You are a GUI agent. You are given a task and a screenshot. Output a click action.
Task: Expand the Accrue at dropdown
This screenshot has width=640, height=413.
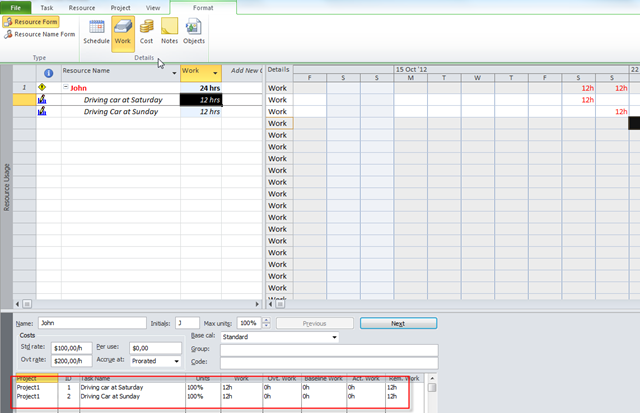pyautogui.click(x=176, y=360)
